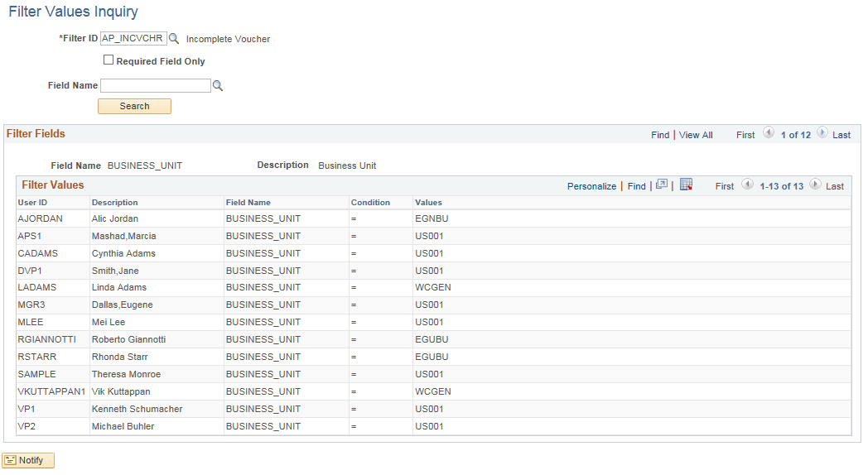Download Filter Values grid to Excel
This screenshot has height=475, width=868.
[686, 185]
